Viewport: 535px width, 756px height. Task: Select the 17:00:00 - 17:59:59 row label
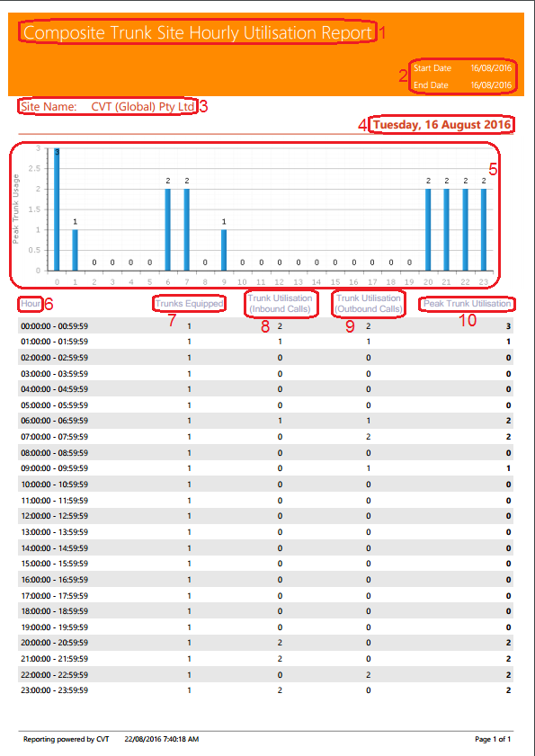pyautogui.click(x=55, y=596)
